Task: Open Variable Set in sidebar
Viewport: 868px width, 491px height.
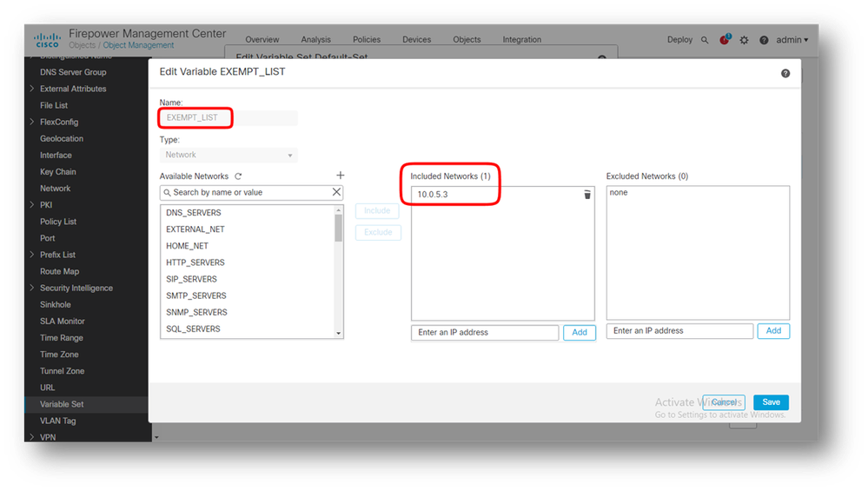Action: pyautogui.click(x=62, y=404)
